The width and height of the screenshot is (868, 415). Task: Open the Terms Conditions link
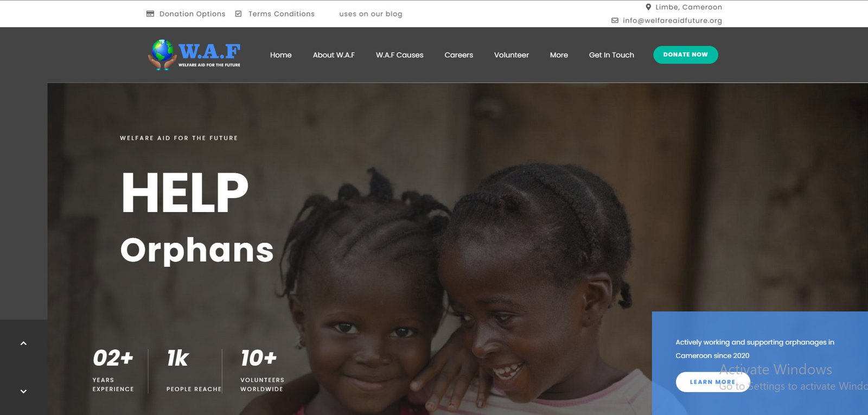pos(282,14)
